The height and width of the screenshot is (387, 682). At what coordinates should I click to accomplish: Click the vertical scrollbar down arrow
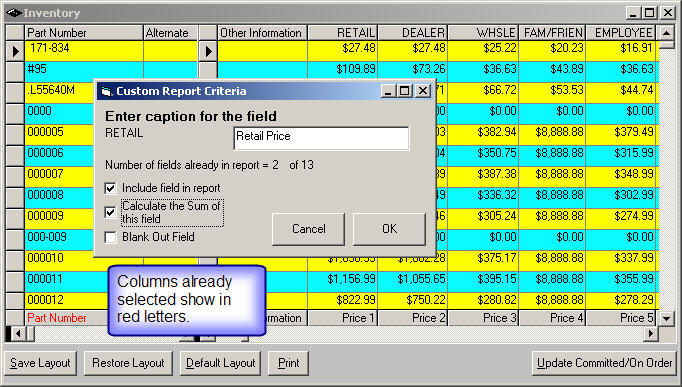666,319
